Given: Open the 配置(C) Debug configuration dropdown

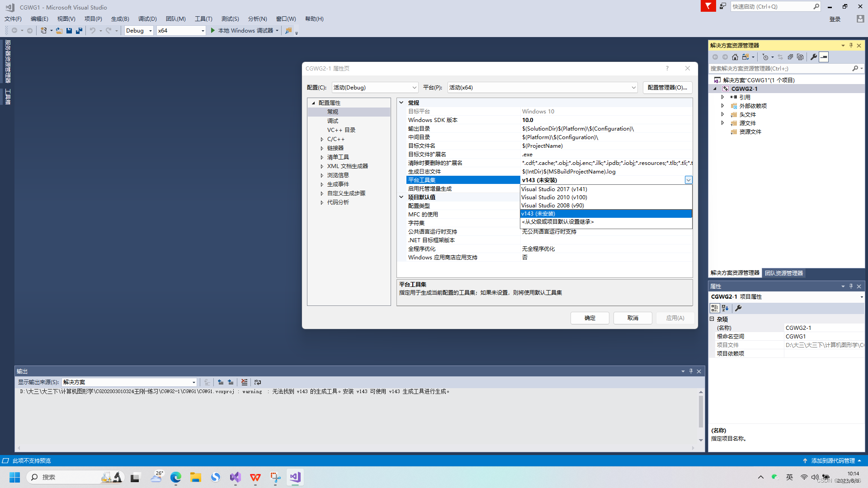Looking at the screenshot, I should pyautogui.click(x=375, y=88).
